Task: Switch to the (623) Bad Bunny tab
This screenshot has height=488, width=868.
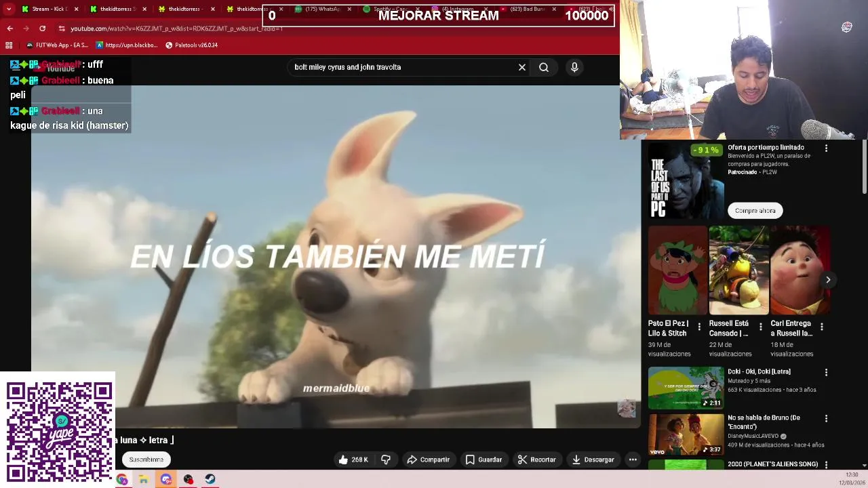Action: [526, 9]
